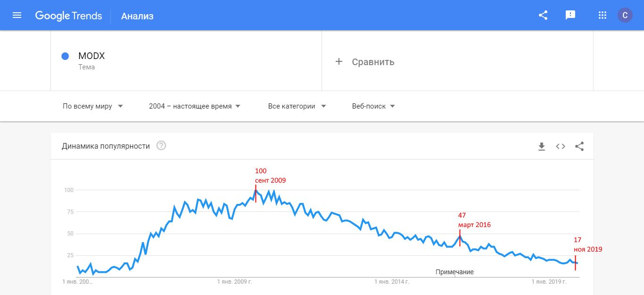Open help for Динамика популярности
Viewport: 644px width, 295px height.
[x=161, y=145]
